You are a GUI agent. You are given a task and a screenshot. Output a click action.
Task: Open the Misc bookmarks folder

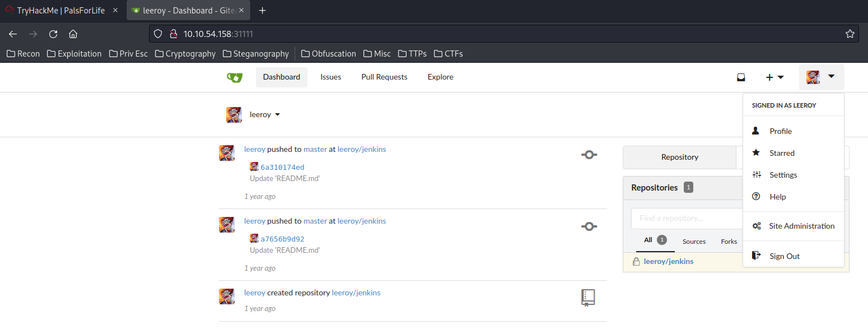click(x=377, y=54)
